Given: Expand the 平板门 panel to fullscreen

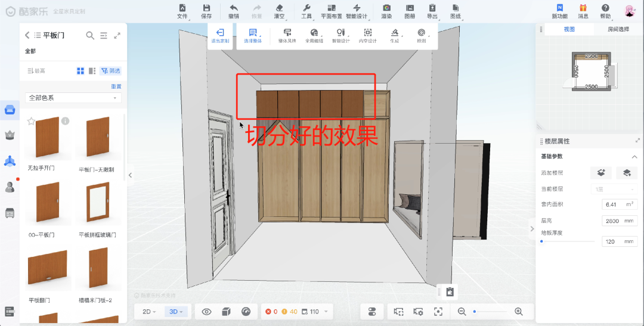Looking at the screenshot, I should pyautogui.click(x=117, y=36).
